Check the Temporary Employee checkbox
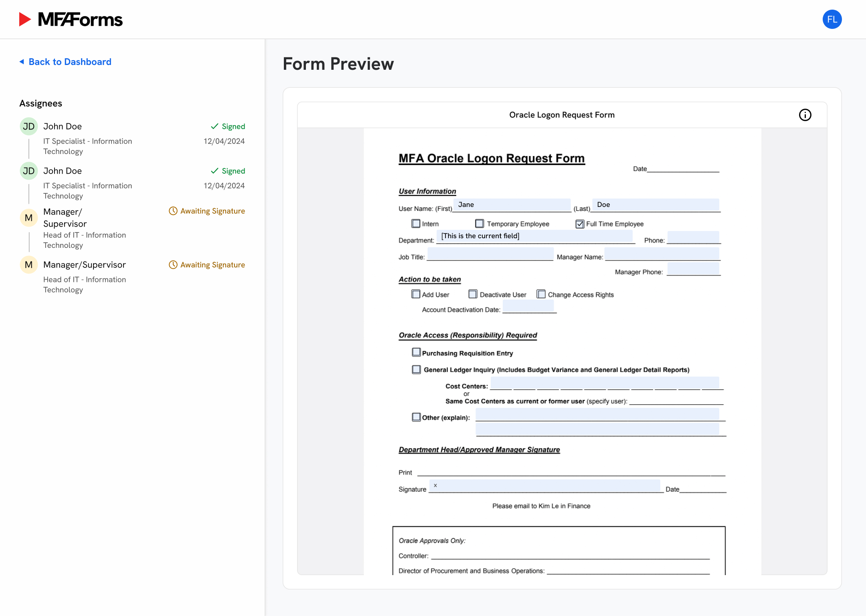The height and width of the screenshot is (616, 866). [480, 223]
